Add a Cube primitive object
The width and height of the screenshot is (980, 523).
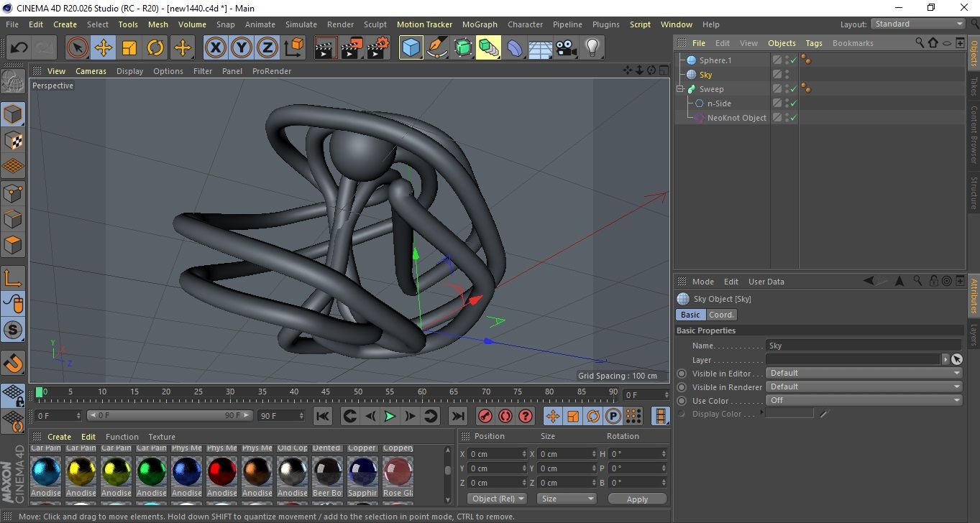pos(411,48)
